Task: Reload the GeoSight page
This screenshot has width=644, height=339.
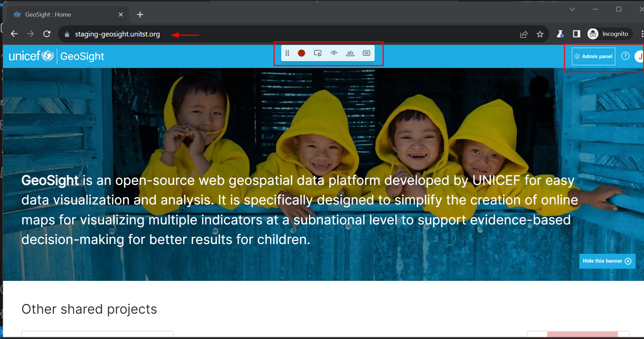Action: click(x=47, y=34)
